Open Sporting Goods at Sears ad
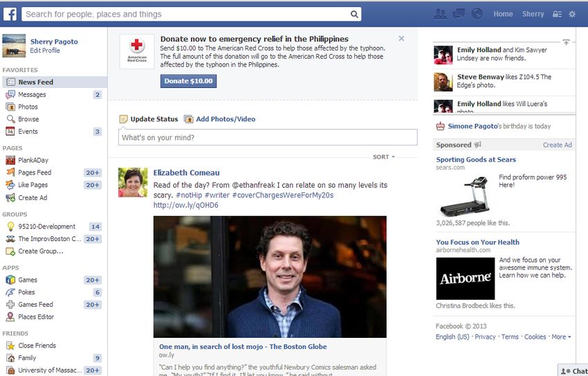 pyautogui.click(x=476, y=159)
